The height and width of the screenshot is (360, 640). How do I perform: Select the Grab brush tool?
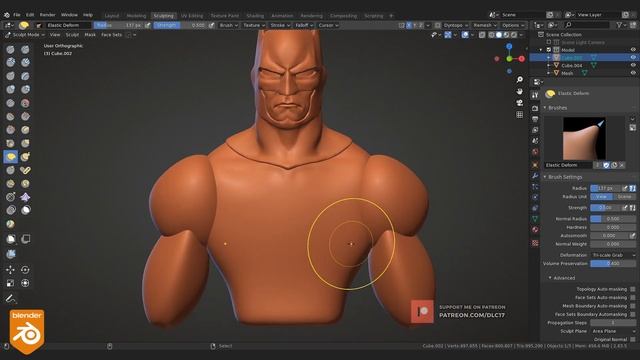(25, 143)
